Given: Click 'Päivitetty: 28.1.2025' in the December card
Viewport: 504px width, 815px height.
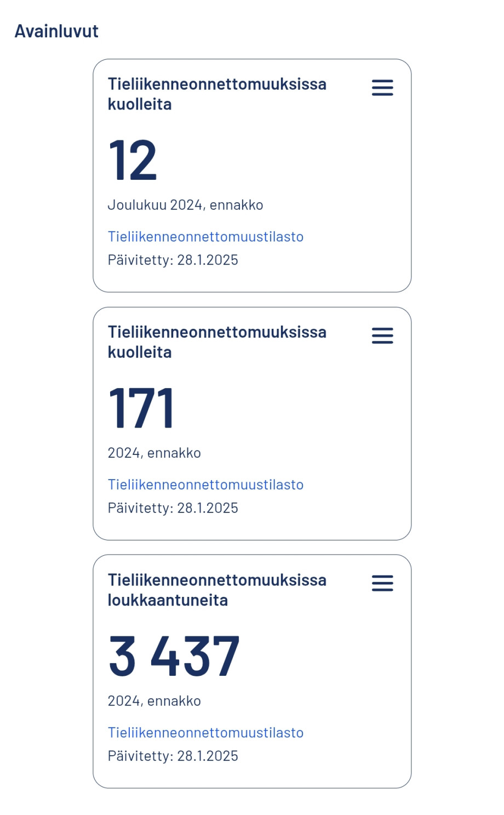Looking at the screenshot, I should coord(173,260).
